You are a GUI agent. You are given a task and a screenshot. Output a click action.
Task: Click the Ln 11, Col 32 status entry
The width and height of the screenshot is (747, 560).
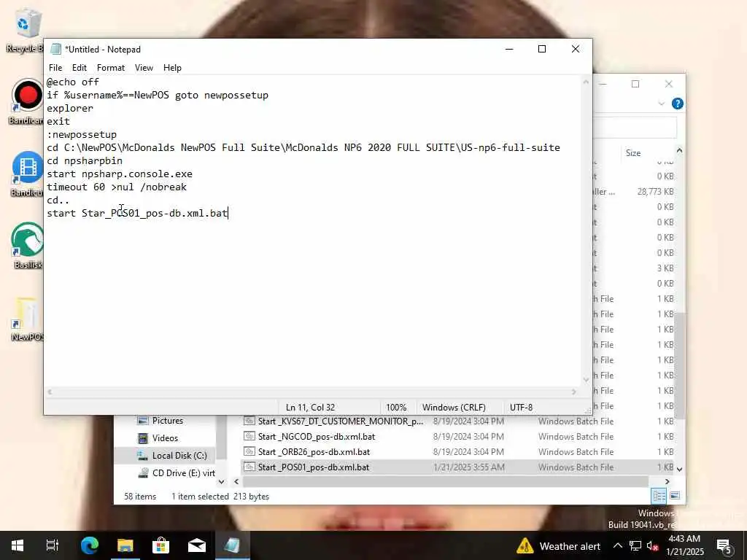[x=310, y=408]
